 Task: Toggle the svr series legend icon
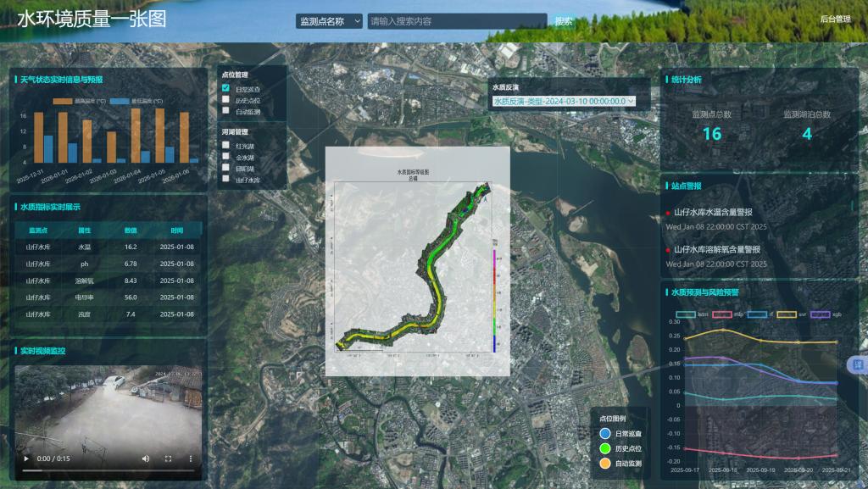(x=787, y=314)
